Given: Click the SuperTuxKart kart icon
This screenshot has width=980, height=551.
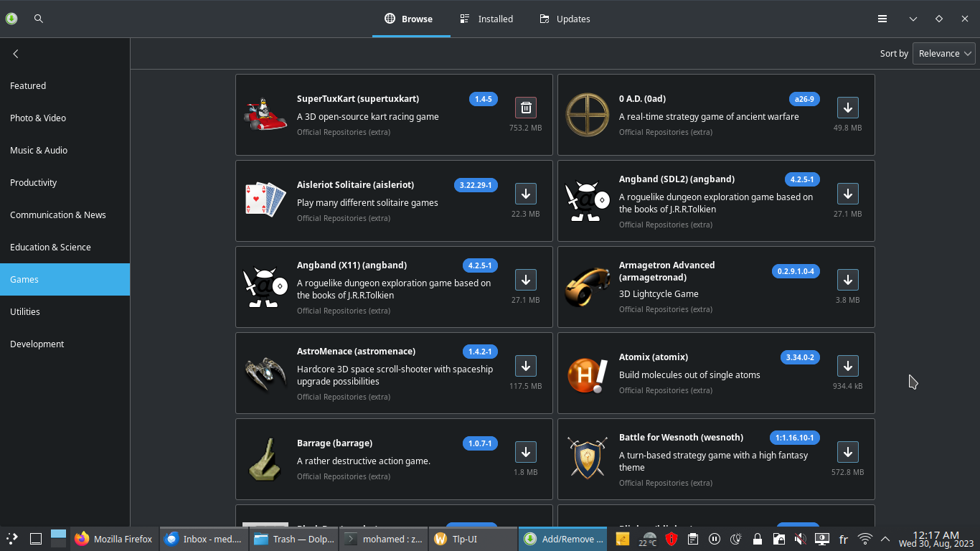Looking at the screenshot, I should tap(265, 115).
